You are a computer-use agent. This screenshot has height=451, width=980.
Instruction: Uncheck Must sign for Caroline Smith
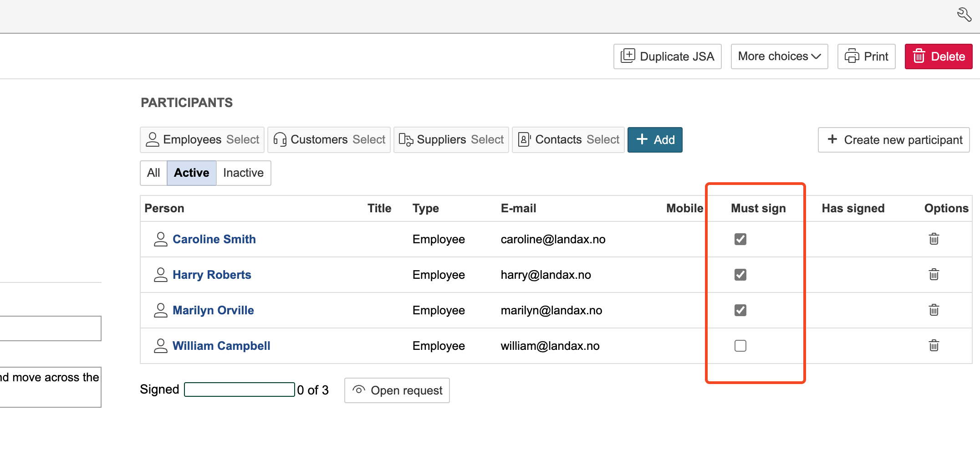pos(740,239)
